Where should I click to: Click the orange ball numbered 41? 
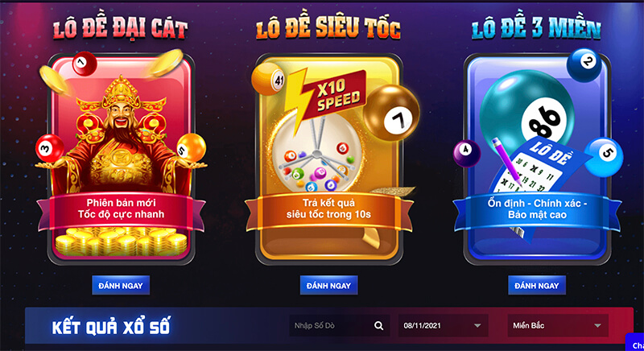tap(268, 78)
